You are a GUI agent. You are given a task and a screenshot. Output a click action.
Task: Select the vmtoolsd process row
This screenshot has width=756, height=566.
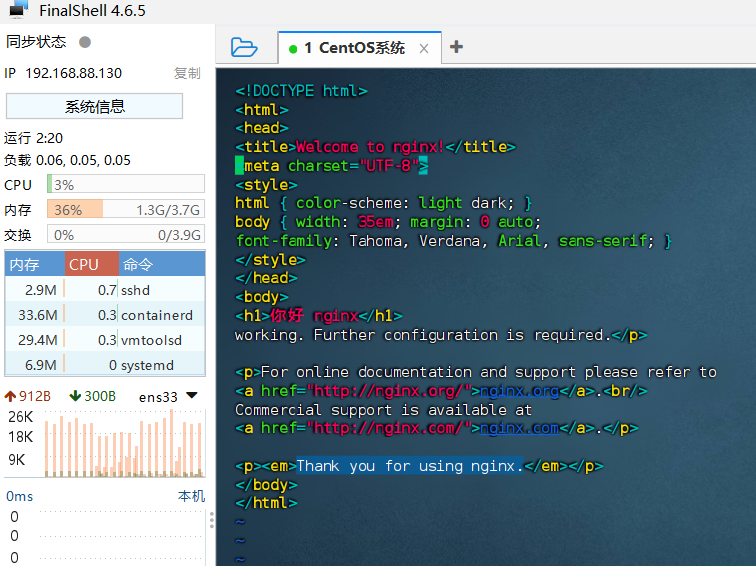(x=105, y=340)
